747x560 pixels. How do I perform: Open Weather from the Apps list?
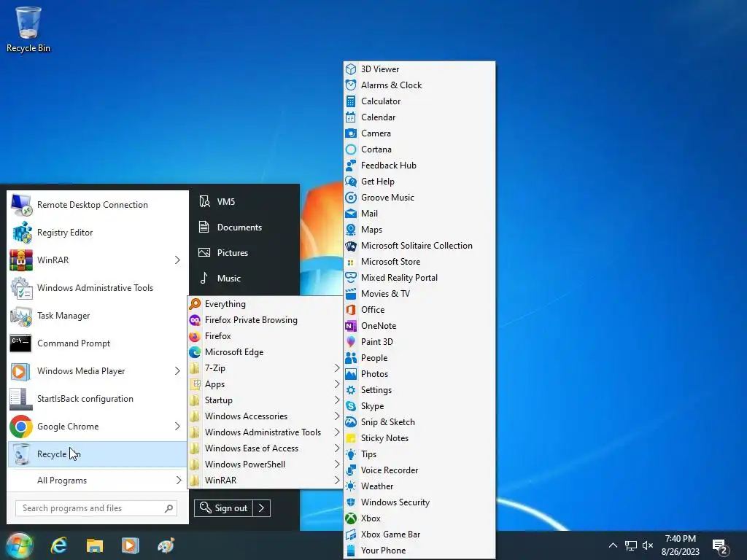pos(419,486)
